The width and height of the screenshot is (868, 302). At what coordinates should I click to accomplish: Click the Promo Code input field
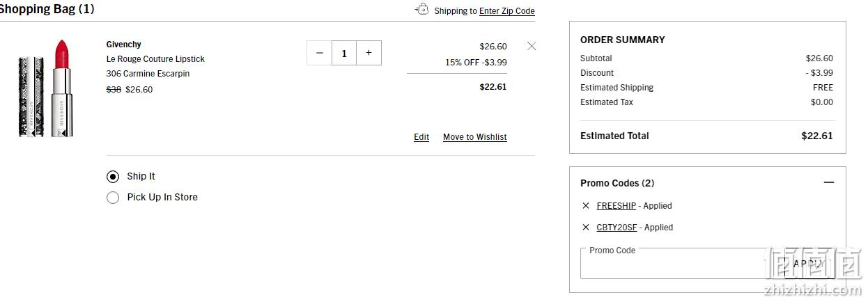(x=682, y=263)
